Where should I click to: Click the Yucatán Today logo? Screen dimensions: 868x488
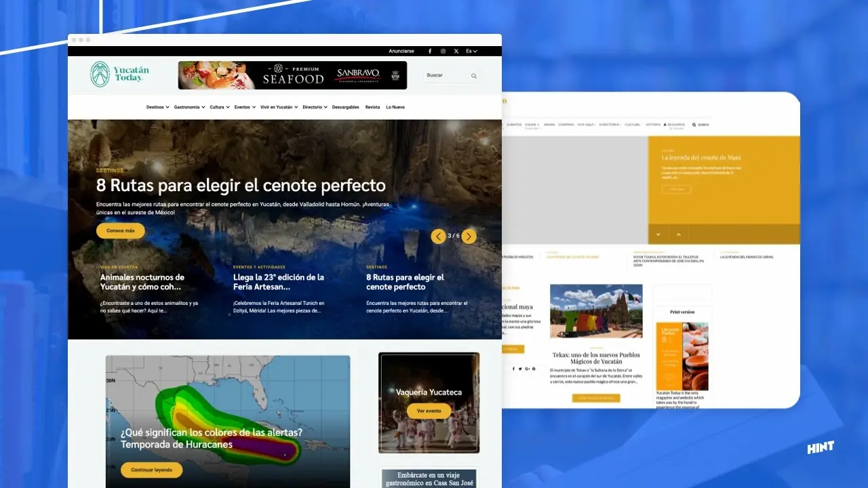point(120,75)
